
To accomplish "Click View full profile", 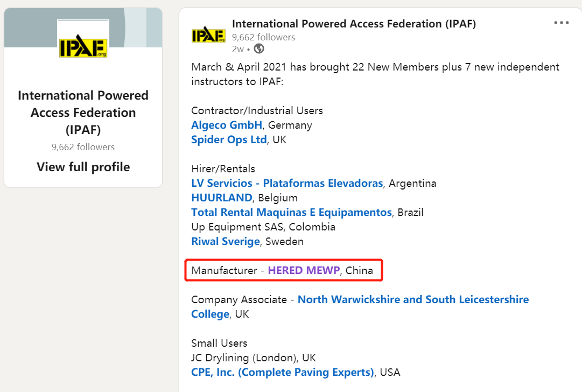I will [x=83, y=167].
